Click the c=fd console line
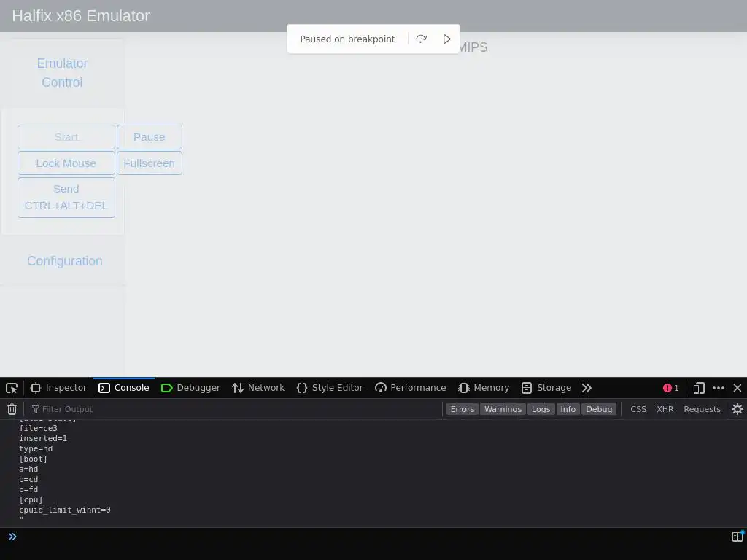 [28, 489]
